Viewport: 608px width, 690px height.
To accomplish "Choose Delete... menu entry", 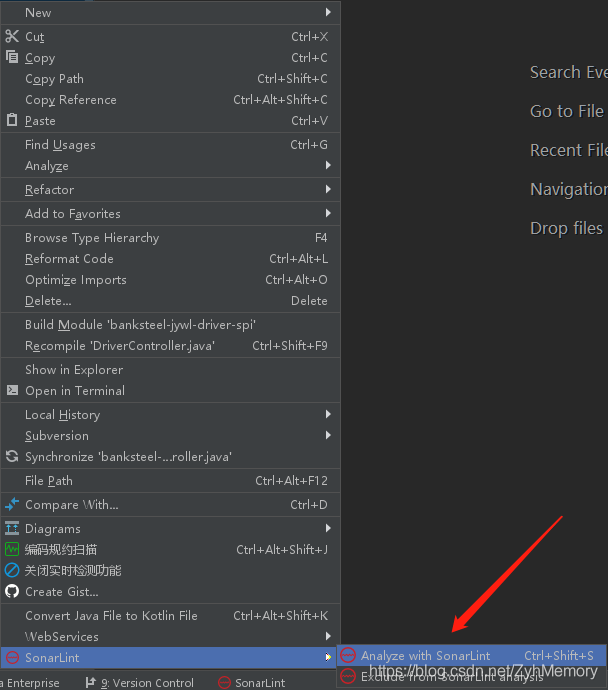I will point(171,301).
